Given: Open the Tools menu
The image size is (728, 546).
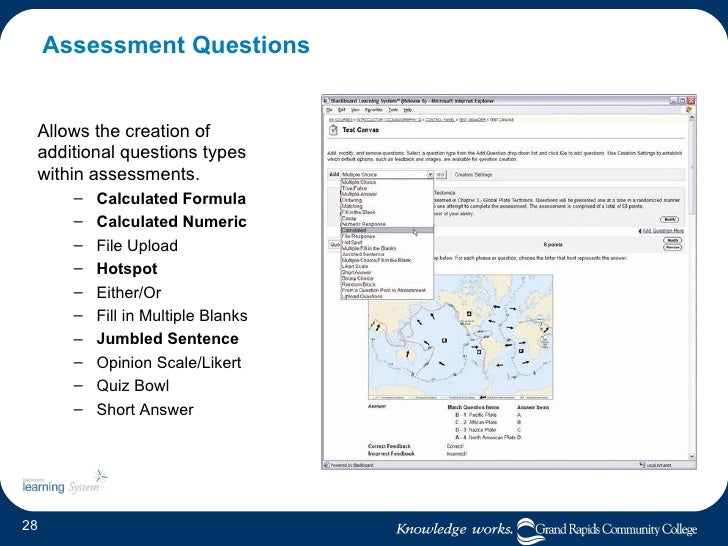Looking at the screenshot, I should pyautogui.click(x=393, y=110).
